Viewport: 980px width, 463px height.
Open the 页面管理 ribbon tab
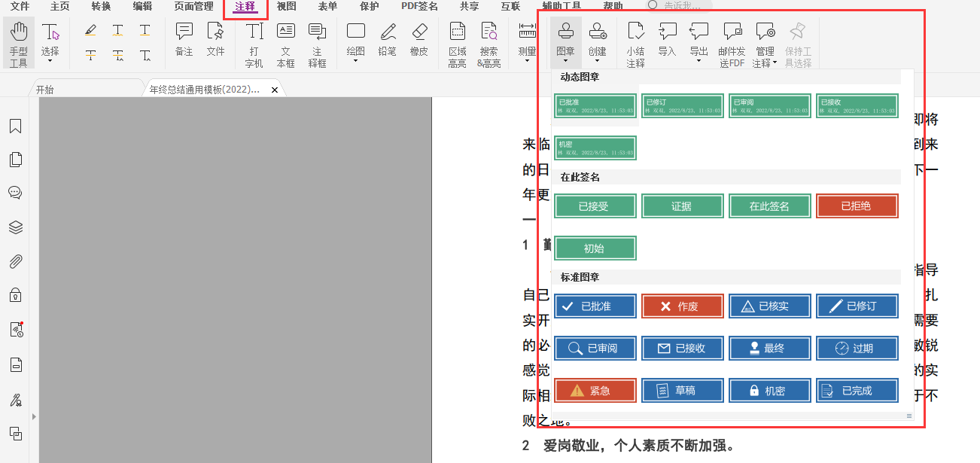193,6
